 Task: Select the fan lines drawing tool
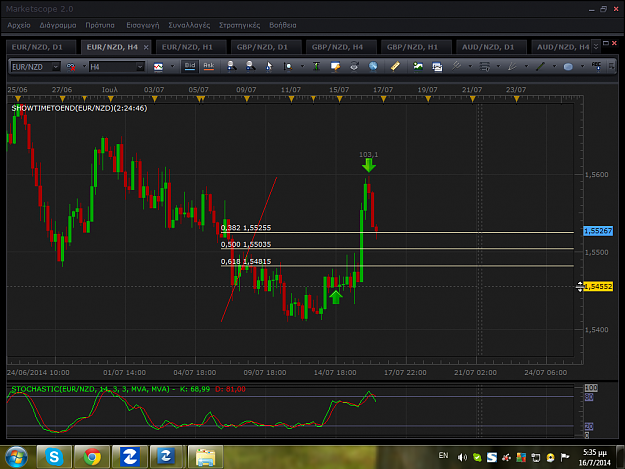coord(513,66)
